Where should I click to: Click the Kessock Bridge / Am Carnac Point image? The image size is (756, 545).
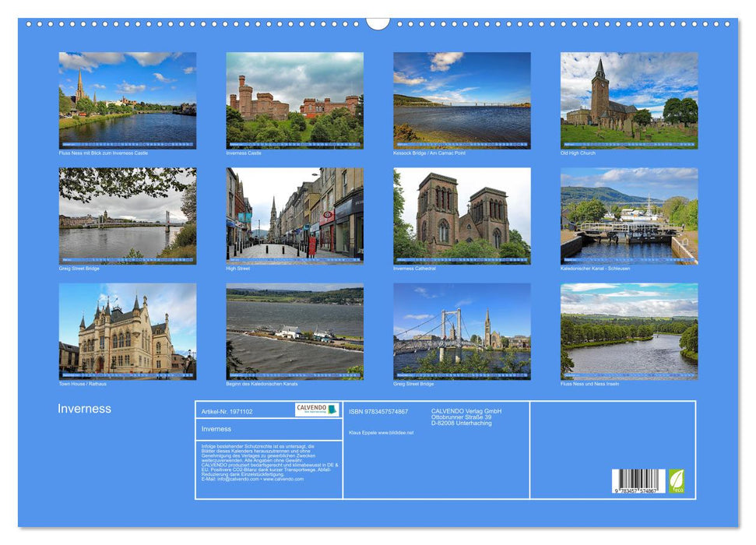pyautogui.click(x=462, y=101)
